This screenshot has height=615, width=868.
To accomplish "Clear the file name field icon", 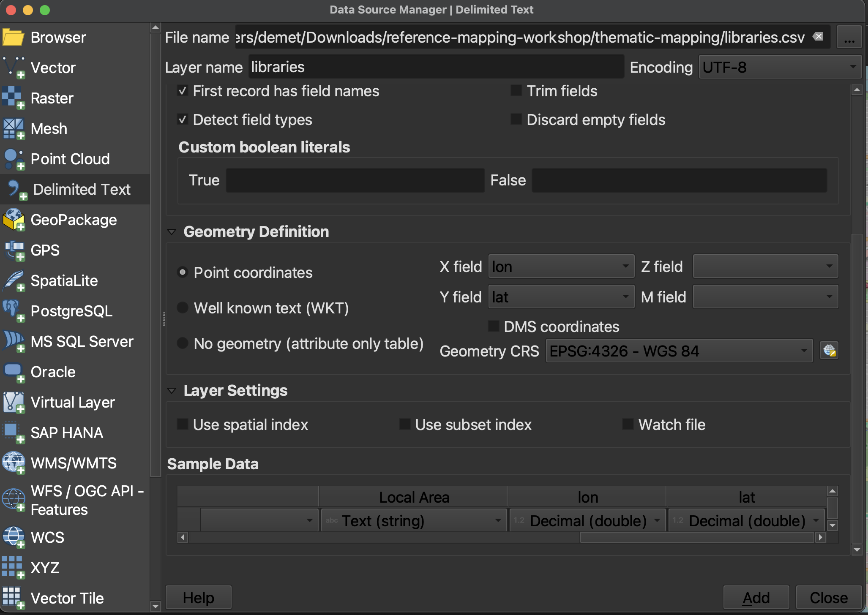I will (x=818, y=37).
